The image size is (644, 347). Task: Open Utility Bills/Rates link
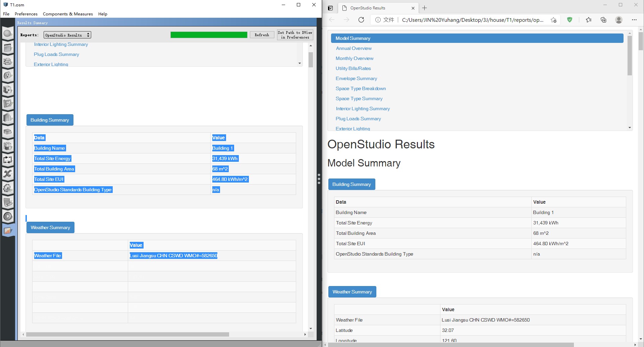pyautogui.click(x=353, y=68)
